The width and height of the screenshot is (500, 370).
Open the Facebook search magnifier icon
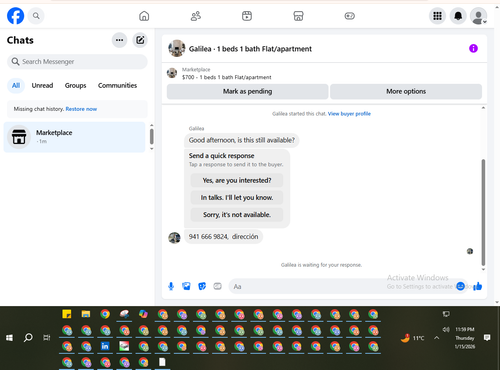click(36, 16)
